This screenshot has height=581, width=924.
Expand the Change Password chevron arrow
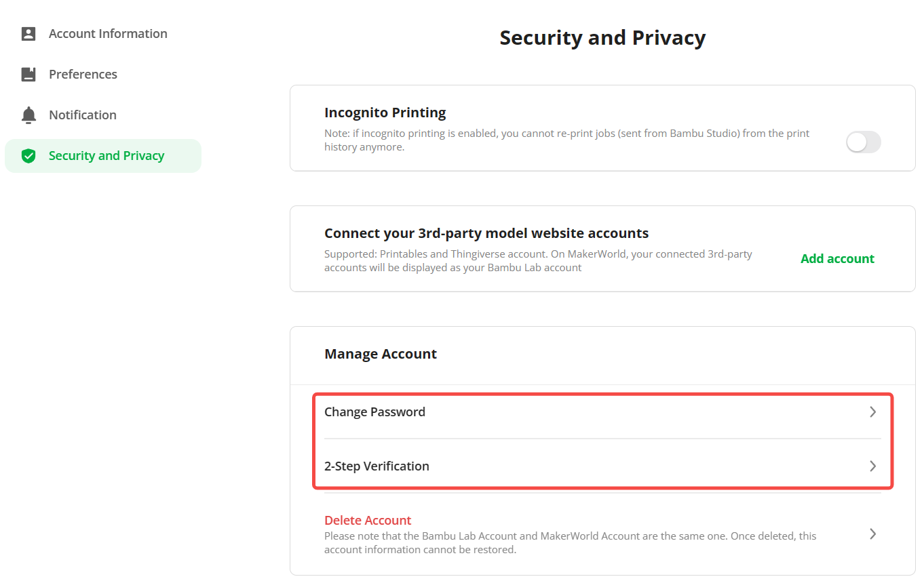[873, 412]
